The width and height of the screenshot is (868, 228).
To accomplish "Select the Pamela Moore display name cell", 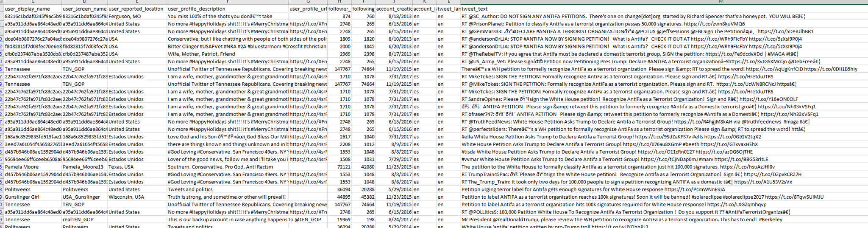I will tap(33, 167).
